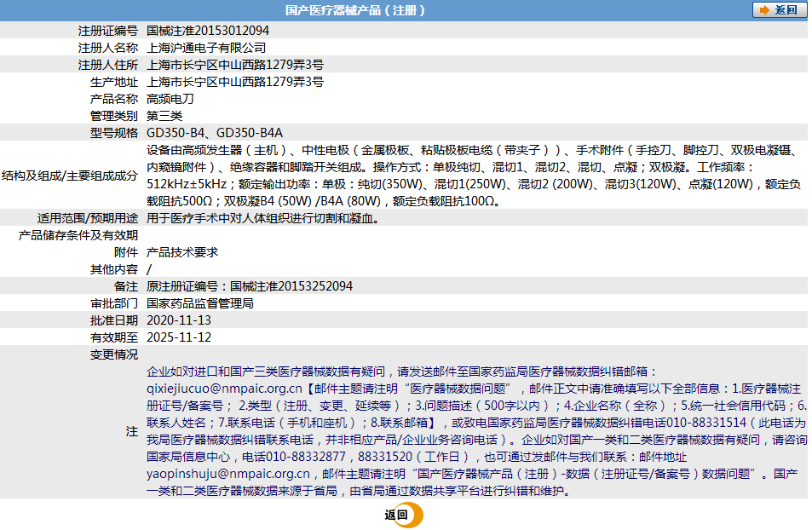Click the 型号规格 value GD350-B4、GD350-B4A

[214, 132]
